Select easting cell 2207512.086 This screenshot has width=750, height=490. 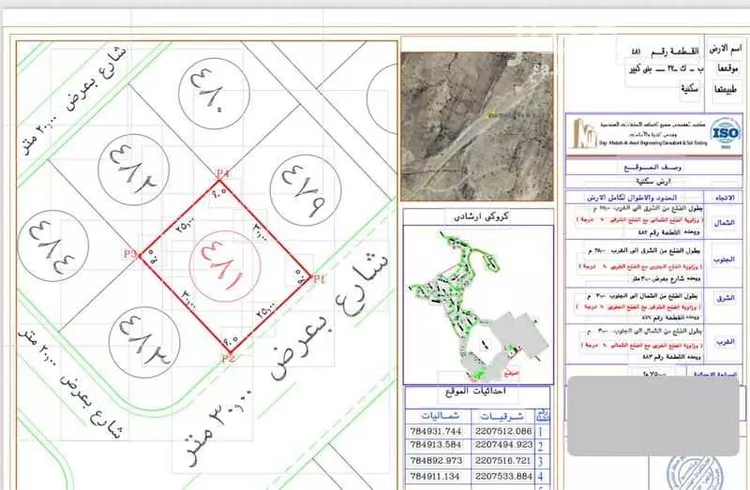pos(504,431)
